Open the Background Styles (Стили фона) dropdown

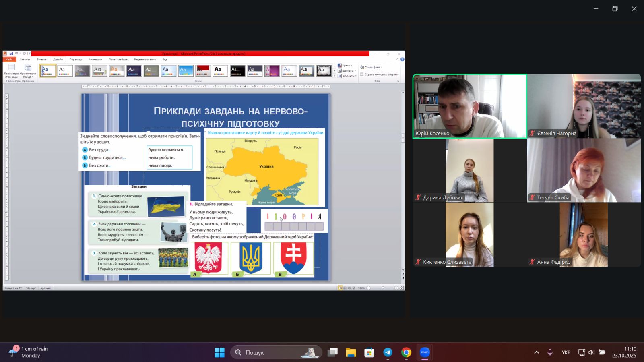pyautogui.click(x=372, y=68)
